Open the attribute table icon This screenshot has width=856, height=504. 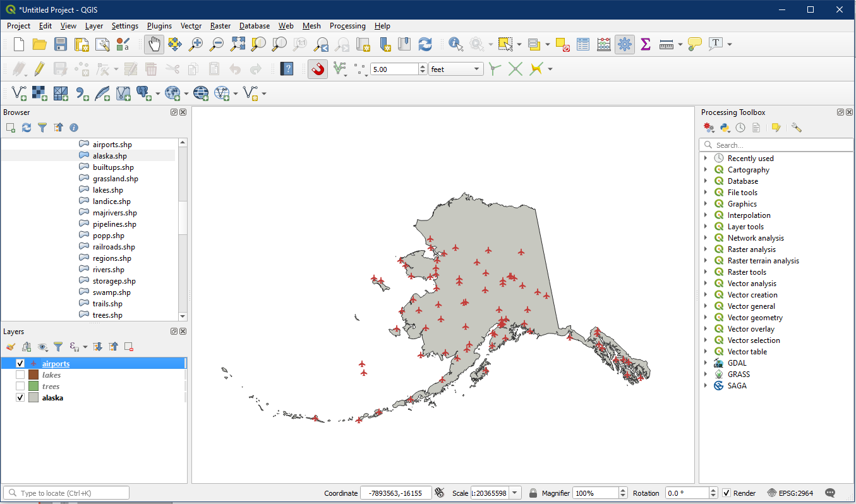coord(583,44)
